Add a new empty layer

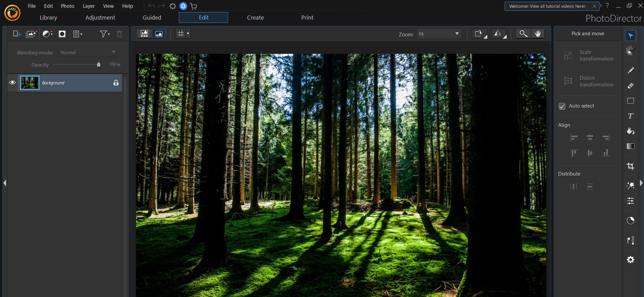pos(17,34)
